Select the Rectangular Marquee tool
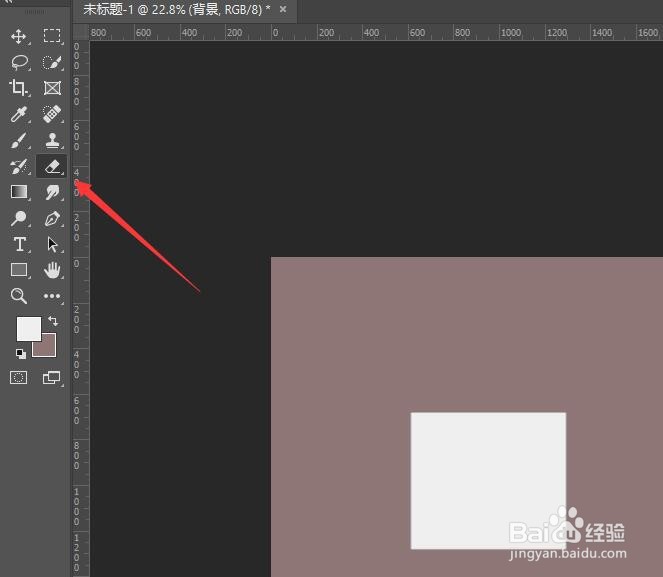663x577 pixels. coord(52,36)
